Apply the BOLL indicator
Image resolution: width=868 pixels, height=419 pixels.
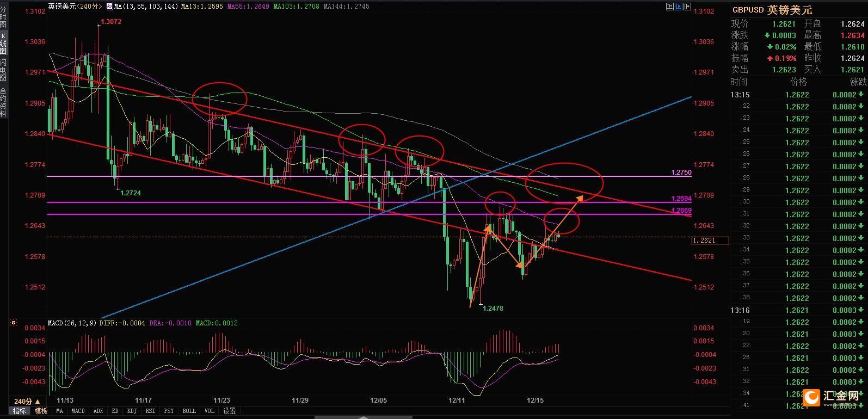189,411
